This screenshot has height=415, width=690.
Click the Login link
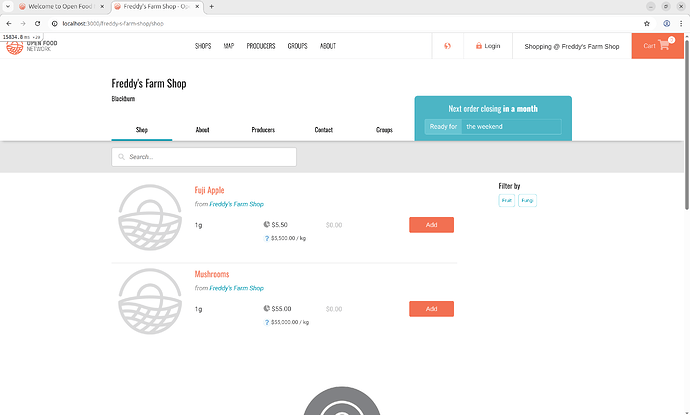(488, 46)
